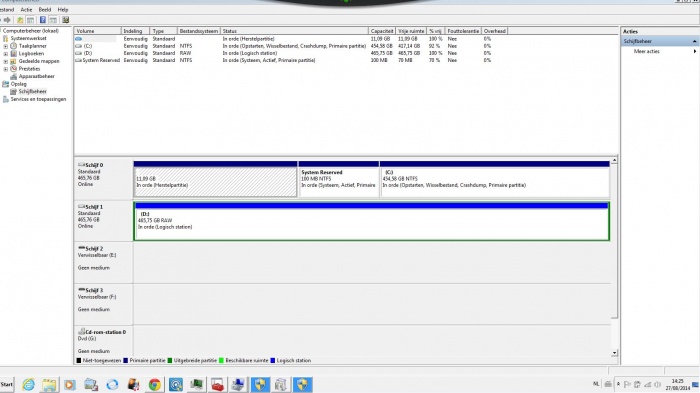
Task: Sort by the Capaciteit column header
Action: [x=382, y=31]
